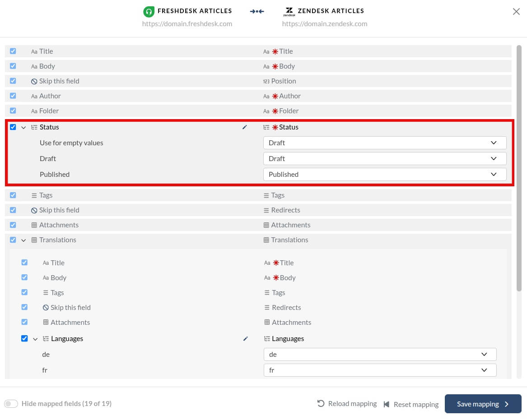Screen dimensions: 527x420
Task: Click the ZENDESK ARTICLES heading
Action: pos(331,11)
